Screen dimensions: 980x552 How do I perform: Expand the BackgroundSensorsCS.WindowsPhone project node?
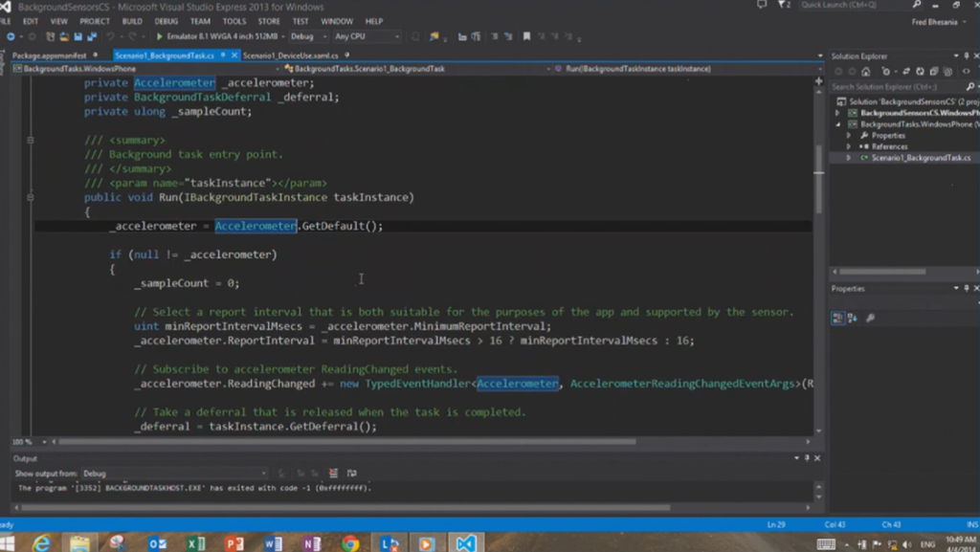[837, 113]
